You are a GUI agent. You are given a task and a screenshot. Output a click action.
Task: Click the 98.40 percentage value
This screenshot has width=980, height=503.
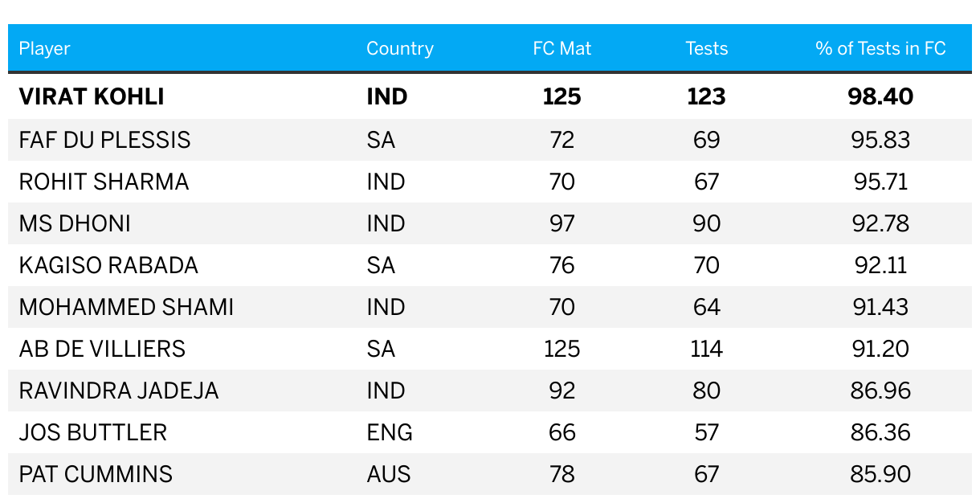881,97
